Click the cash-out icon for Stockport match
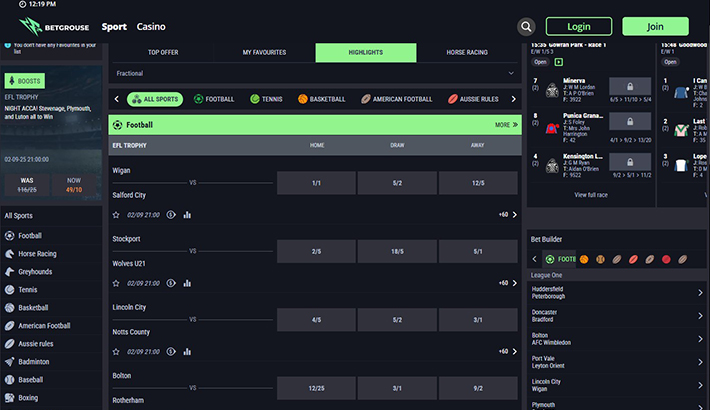Image resolution: width=710 pixels, height=410 pixels. tap(171, 283)
